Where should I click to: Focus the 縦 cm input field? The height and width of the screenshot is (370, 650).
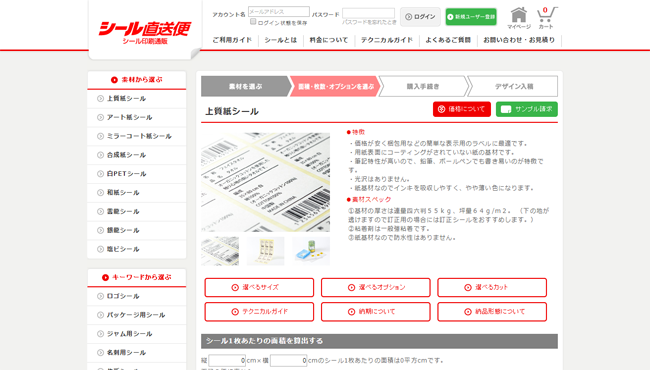[227, 360]
